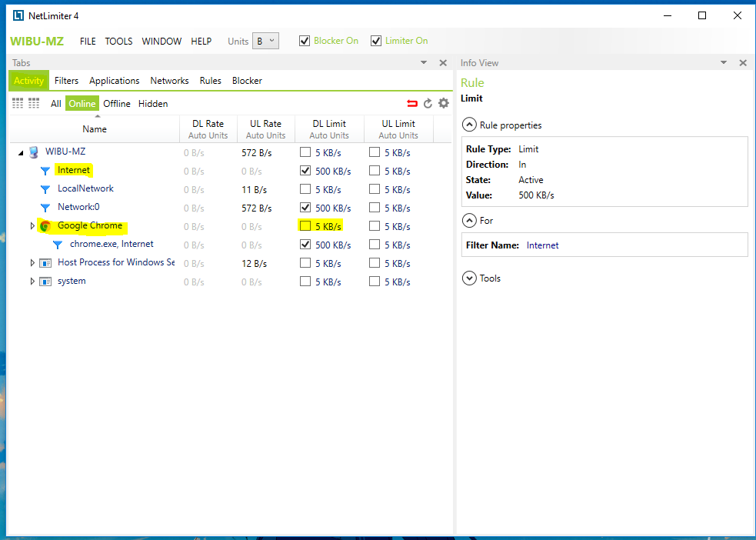The image size is (756, 540).
Task: Enable DL Limit checkbox for system row
Action: pyautogui.click(x=305, y=282)
